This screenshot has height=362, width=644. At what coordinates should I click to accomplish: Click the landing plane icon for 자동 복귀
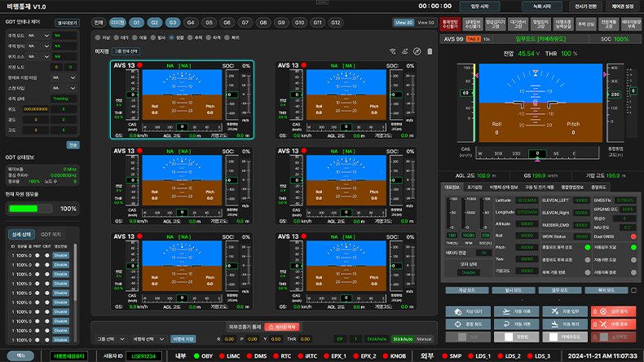click(555, 324)
